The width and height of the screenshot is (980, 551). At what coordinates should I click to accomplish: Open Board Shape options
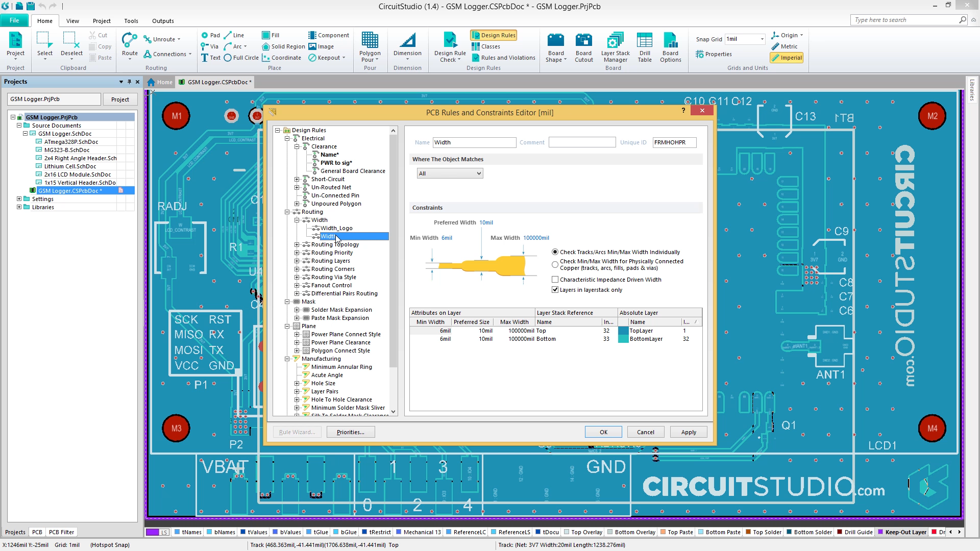coord(555,48)
